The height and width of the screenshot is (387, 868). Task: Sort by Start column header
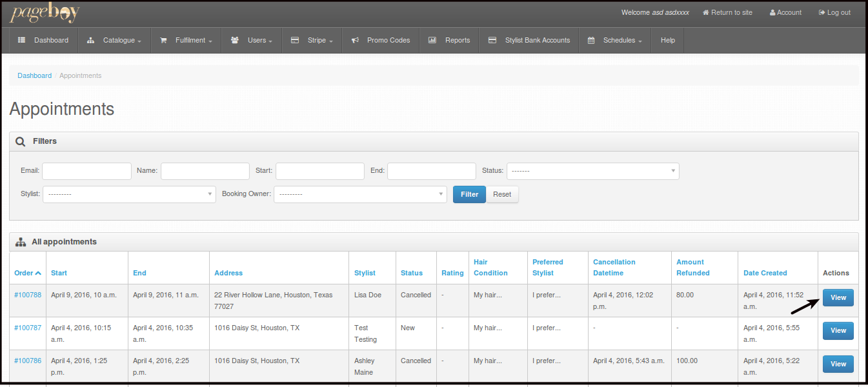tap(59, 273)
